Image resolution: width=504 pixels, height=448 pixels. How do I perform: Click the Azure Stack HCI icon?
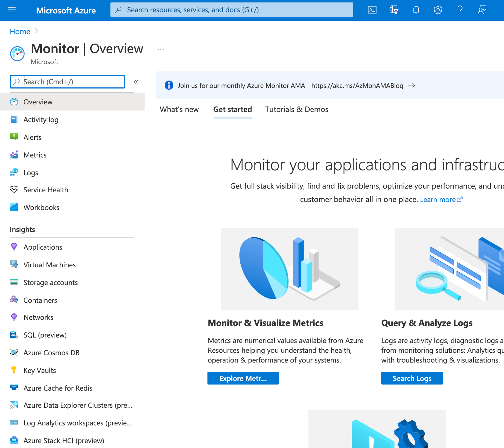point(14,440)
